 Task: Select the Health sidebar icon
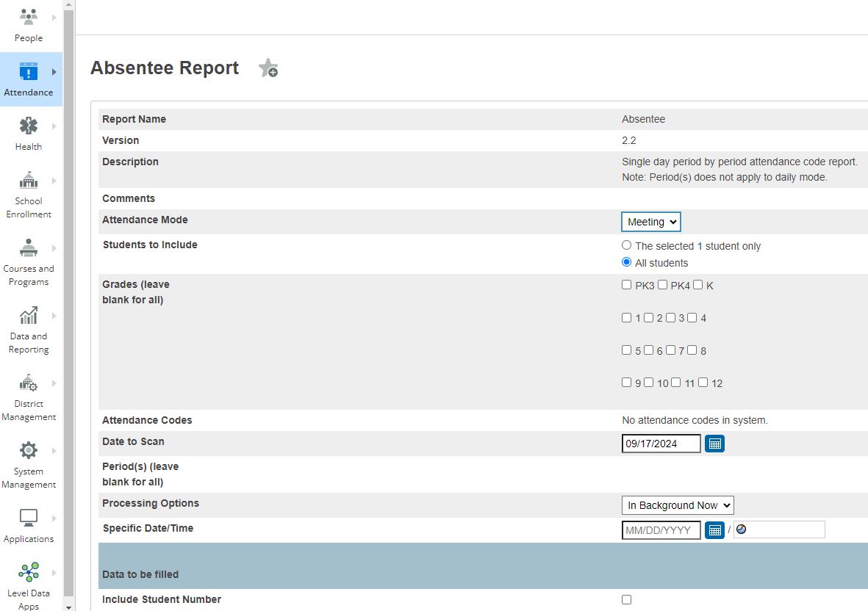tap(28, 126)
